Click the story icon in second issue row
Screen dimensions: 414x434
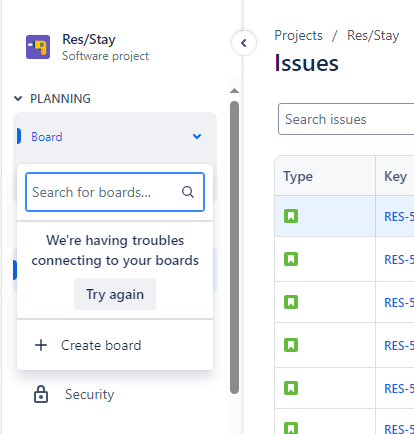point(291,259)
